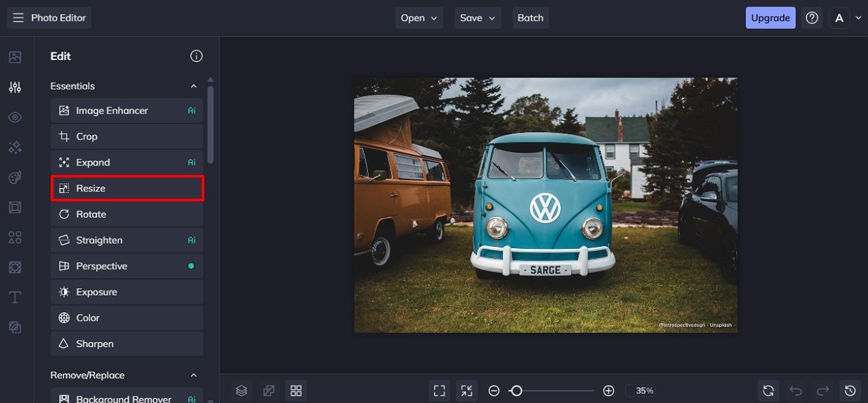Open the Layers panel icon in bottom bar
Screen dimensions: 868x403
242,390
